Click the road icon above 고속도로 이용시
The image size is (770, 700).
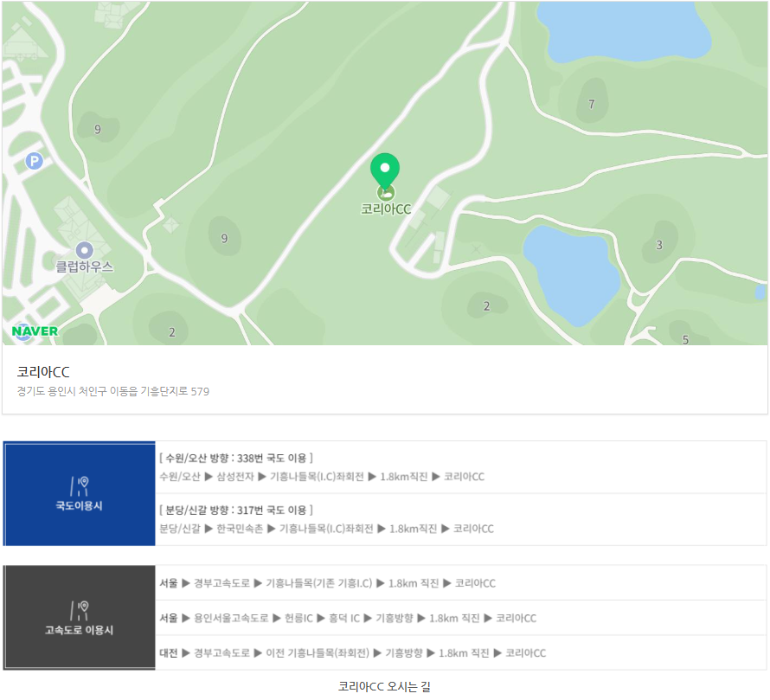coord(79,609)
